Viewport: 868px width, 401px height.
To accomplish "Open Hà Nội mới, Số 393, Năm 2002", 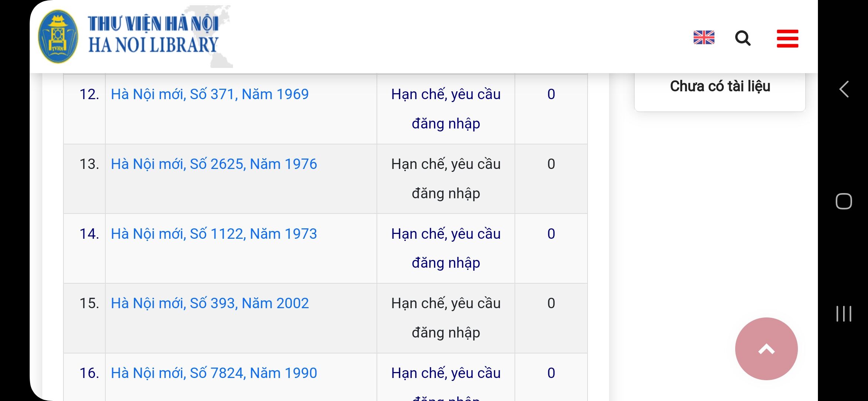I will (x=210, y=303).
